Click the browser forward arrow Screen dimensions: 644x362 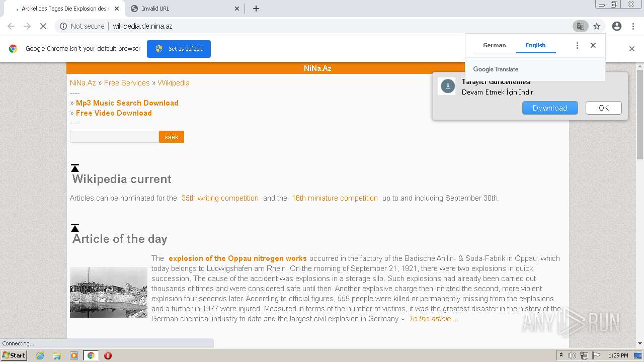pos(27,26)
